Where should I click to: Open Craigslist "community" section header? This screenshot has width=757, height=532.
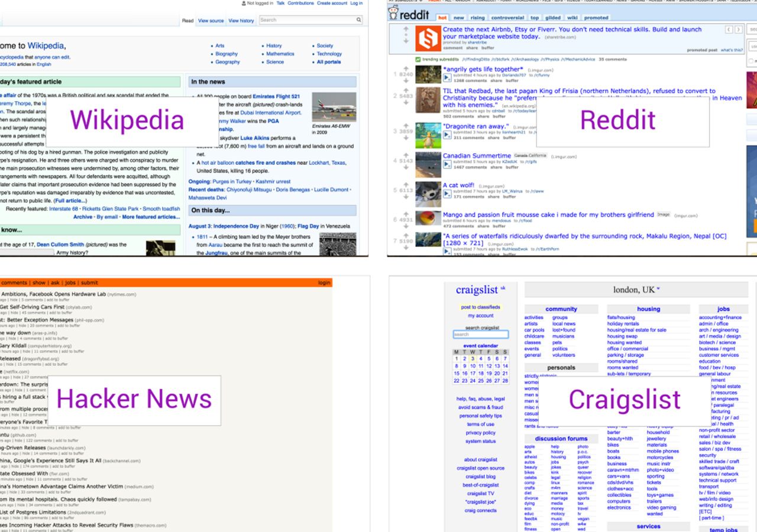561,309
